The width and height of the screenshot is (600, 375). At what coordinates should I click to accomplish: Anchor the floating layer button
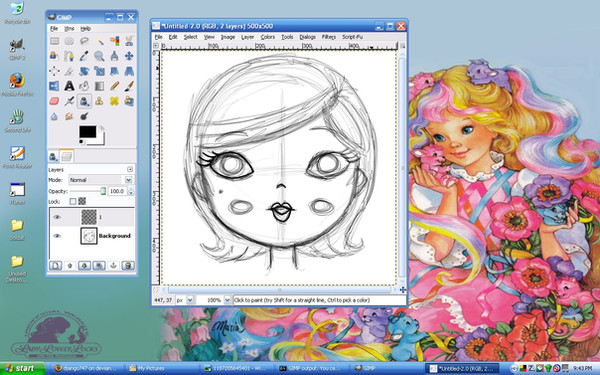click(x=114, y=266)
